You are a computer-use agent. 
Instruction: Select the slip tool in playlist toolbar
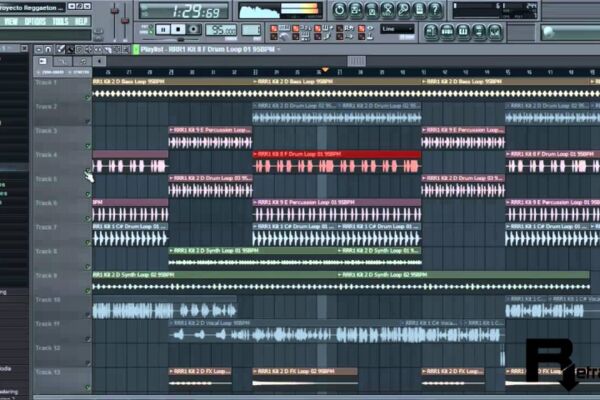tap(98, 50)
